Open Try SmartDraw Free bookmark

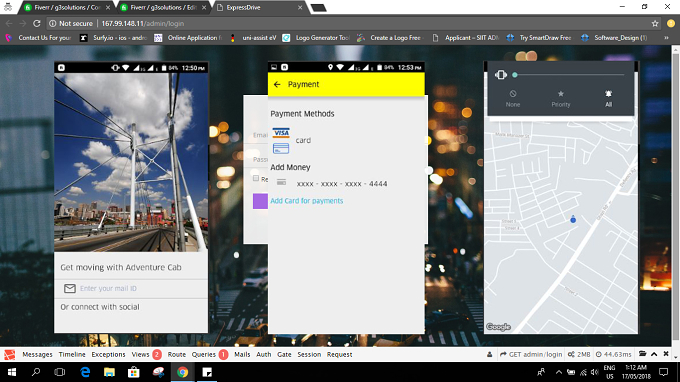[x=539, y=38]
